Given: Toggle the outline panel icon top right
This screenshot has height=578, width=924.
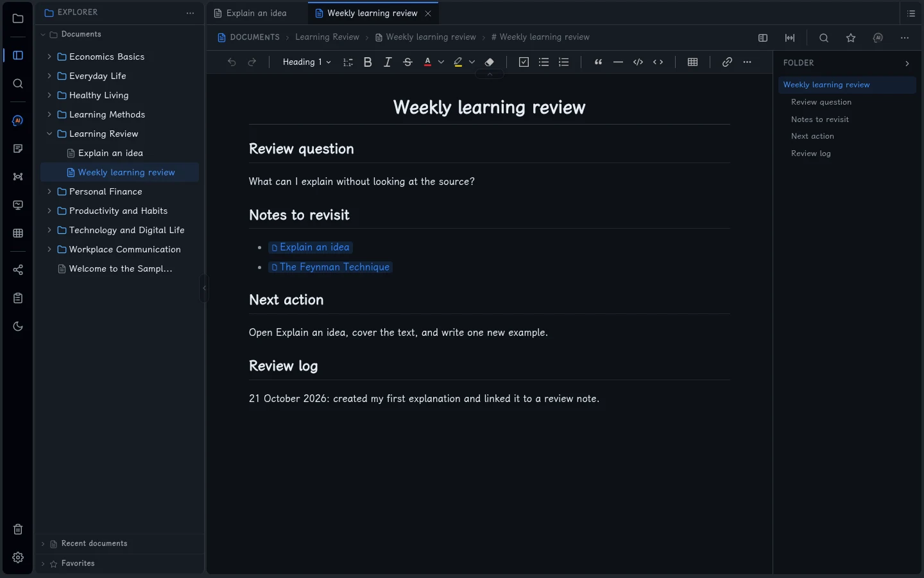Looking at the screenshot, I should (x=911, y=13).
